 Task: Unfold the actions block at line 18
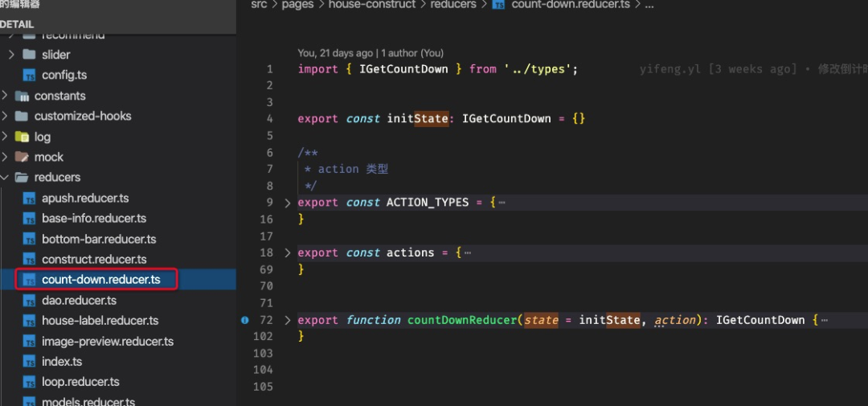[287, 253]
